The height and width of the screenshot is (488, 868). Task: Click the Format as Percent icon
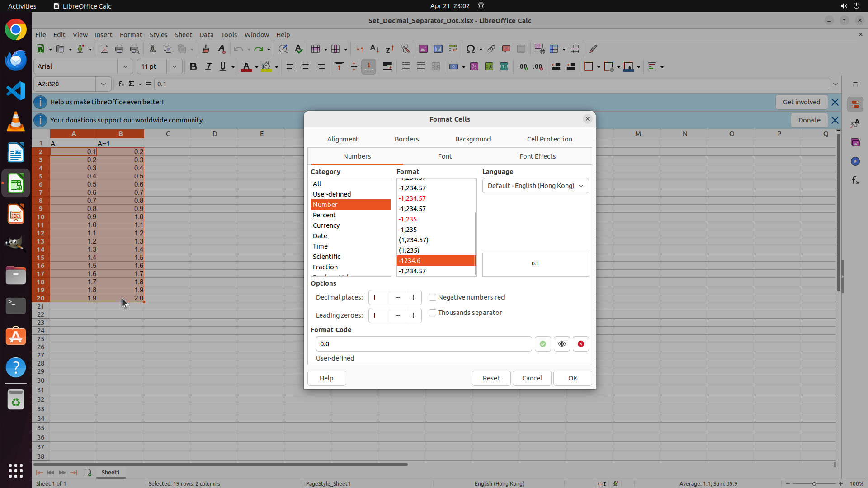coord(474,67)
